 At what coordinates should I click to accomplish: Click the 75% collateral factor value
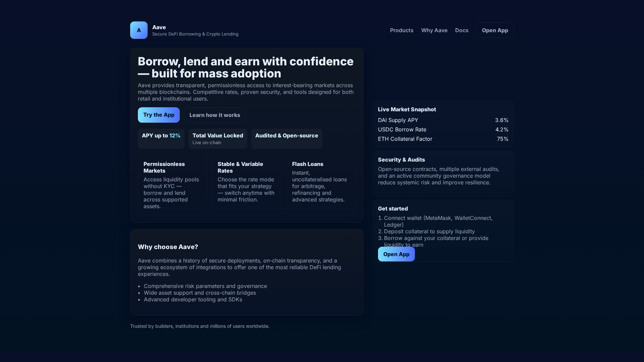503,139
